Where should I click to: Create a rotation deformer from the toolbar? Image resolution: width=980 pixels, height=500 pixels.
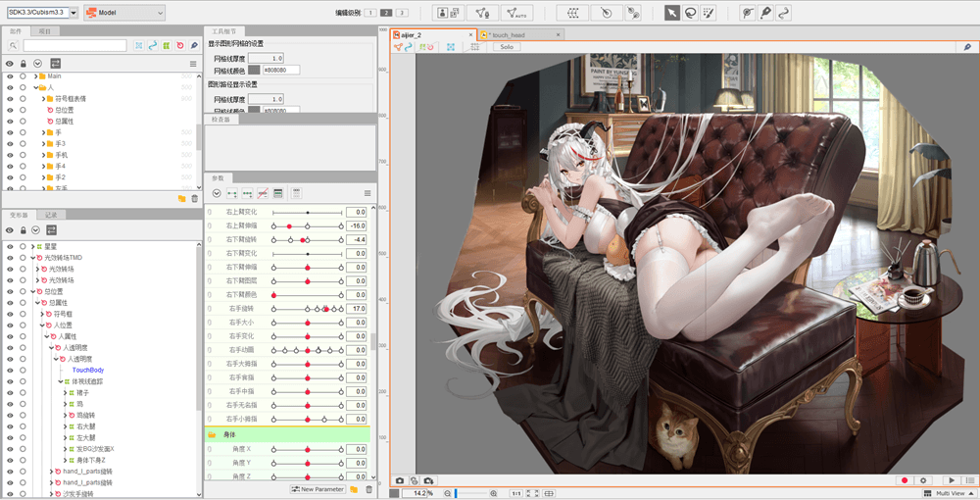click(x=607, y=13)
